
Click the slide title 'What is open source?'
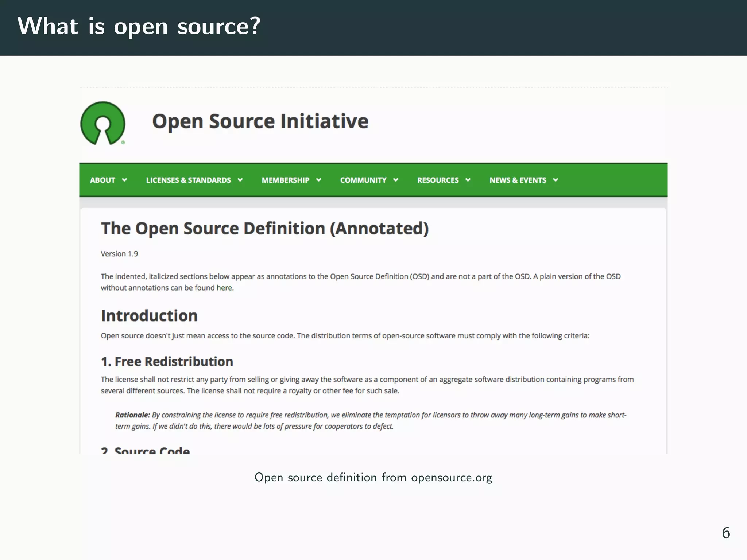click(139, 26)
